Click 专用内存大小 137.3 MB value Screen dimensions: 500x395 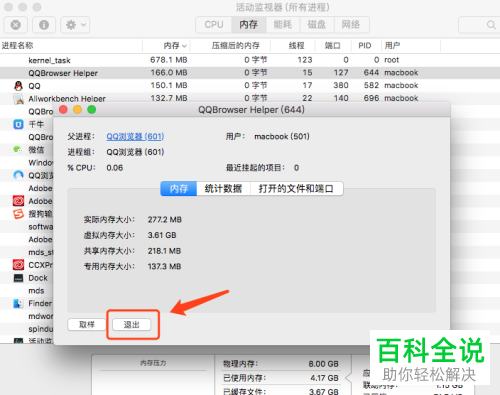164,266
